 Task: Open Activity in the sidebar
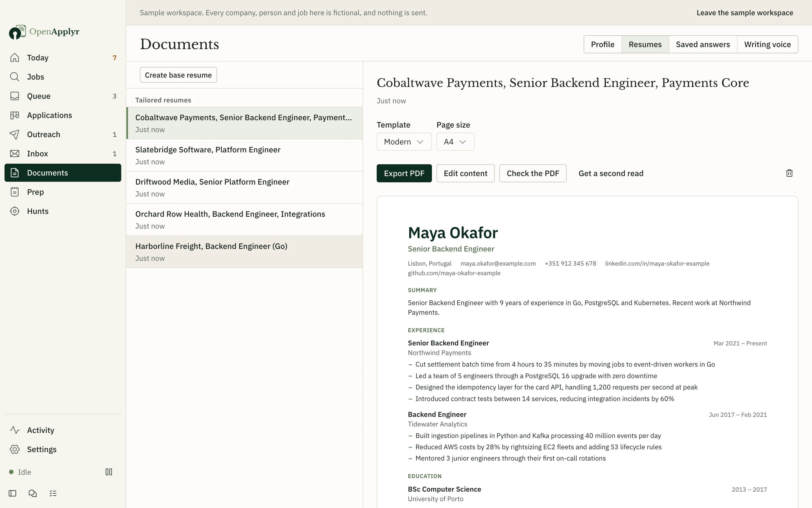63,430
